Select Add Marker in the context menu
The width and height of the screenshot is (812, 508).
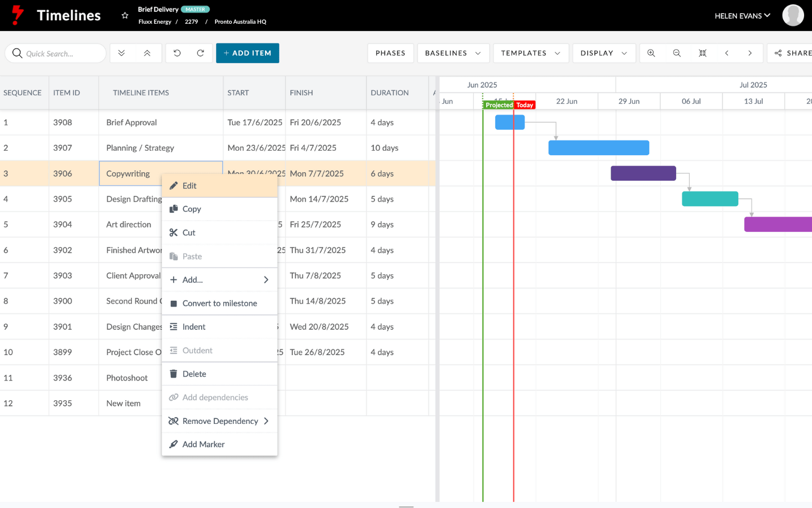220,444
